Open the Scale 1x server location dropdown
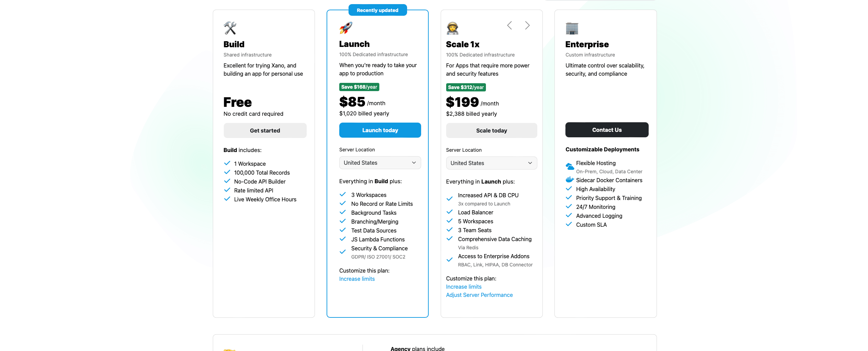This screenshot has width=868, height=351. click(x=491, y=163)
